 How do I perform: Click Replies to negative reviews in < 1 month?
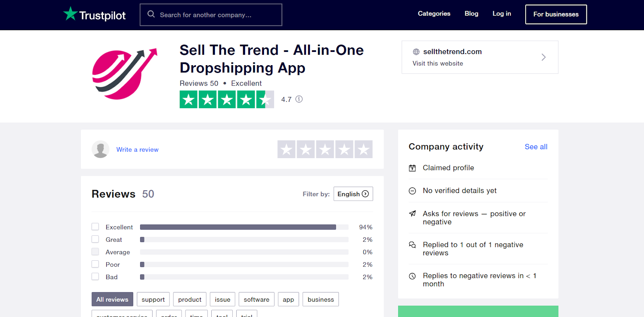pos(479,280)
